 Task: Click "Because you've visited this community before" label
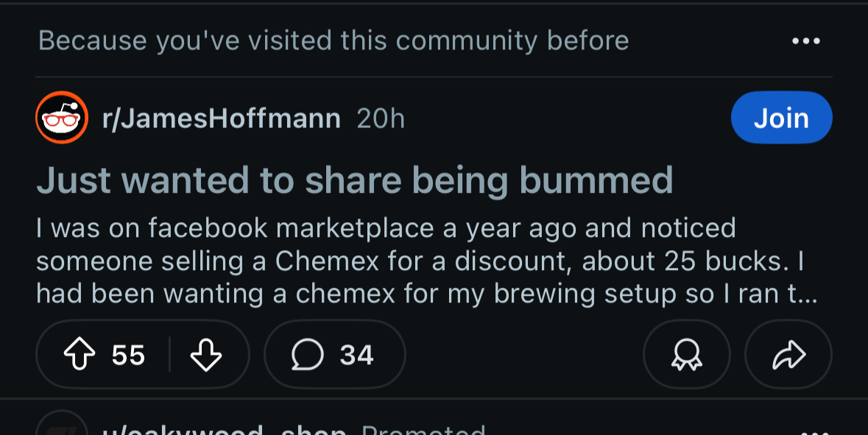tap(334, 40)
